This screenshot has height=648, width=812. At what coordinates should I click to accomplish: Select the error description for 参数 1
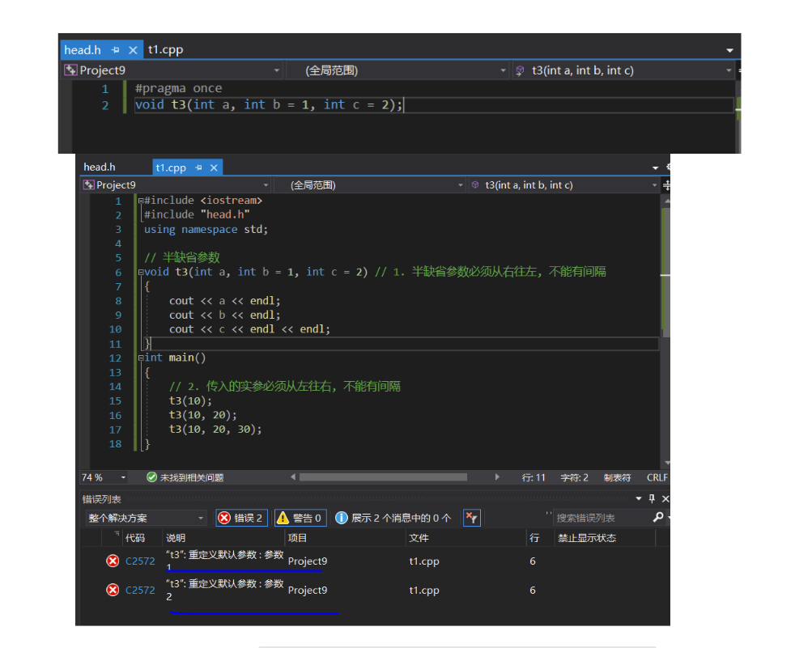tap(225, 561)
